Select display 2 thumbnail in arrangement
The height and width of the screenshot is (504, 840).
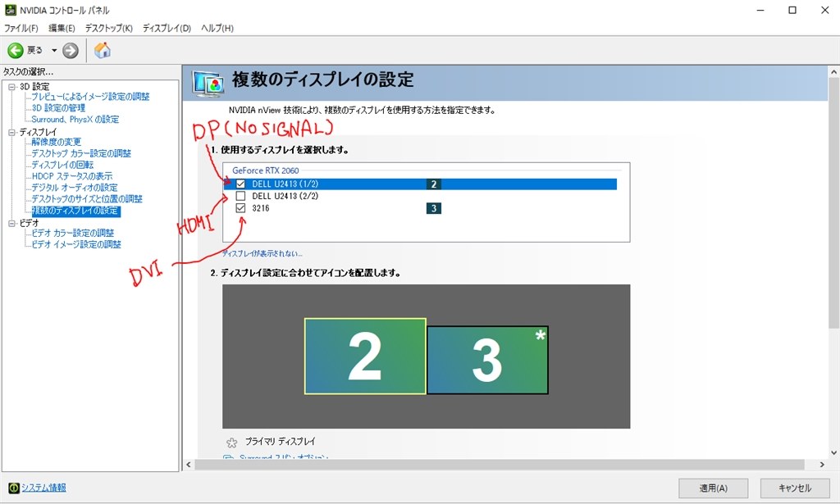click(365, 356)
